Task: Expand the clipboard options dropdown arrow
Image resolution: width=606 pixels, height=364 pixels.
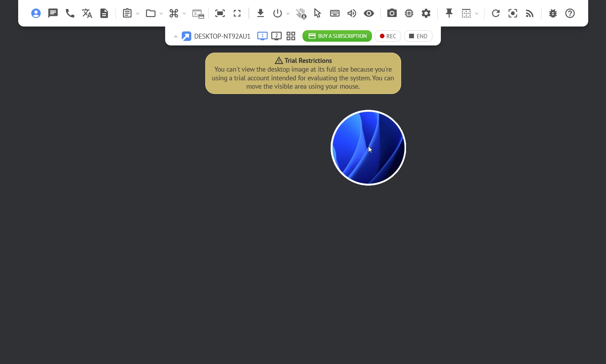Action: click(138, 14)
